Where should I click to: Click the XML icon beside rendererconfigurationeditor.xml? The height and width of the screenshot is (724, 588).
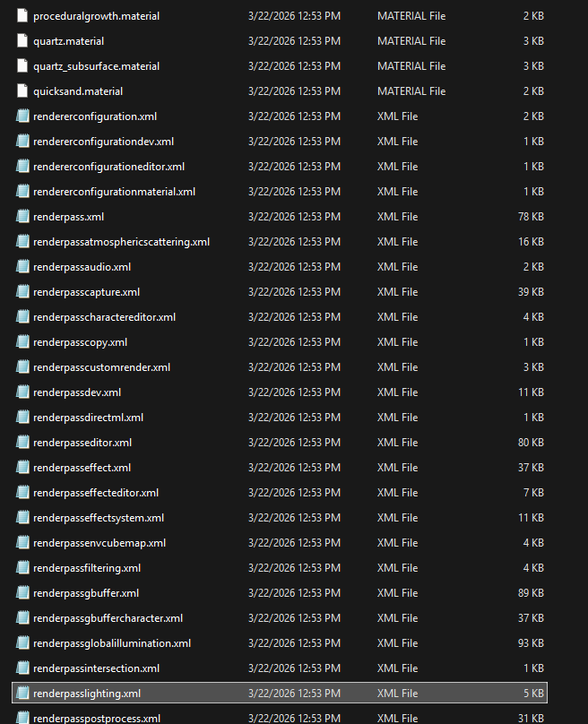pos(22,167)
